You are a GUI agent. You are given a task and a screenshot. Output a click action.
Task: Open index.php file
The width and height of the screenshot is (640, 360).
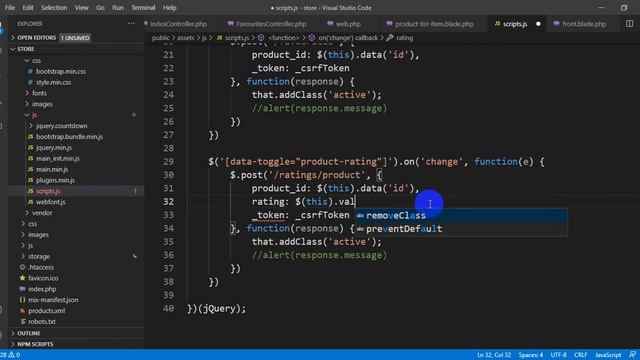(42, 289)
